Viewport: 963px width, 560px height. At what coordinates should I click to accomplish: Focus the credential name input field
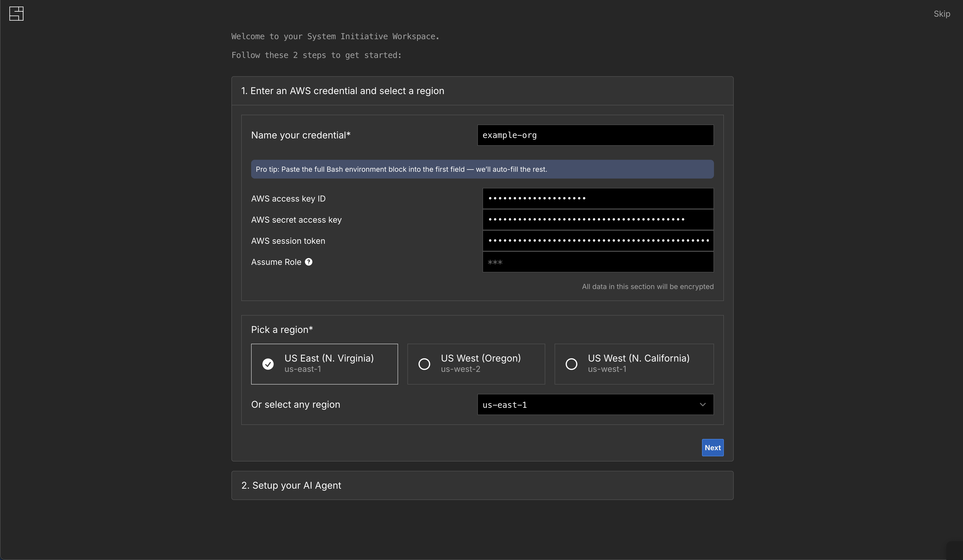pos(595,135)
